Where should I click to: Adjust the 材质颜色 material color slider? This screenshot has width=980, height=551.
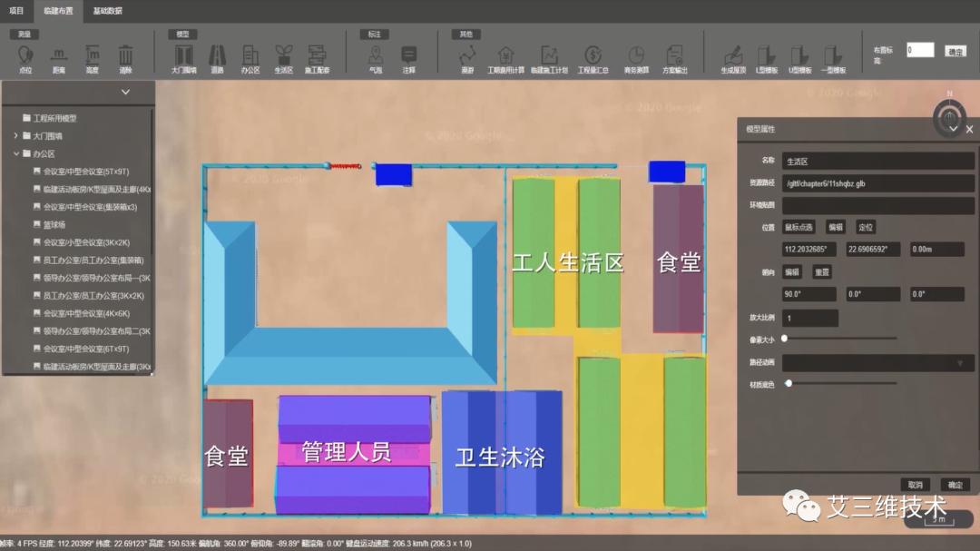[x=788, y=383]
